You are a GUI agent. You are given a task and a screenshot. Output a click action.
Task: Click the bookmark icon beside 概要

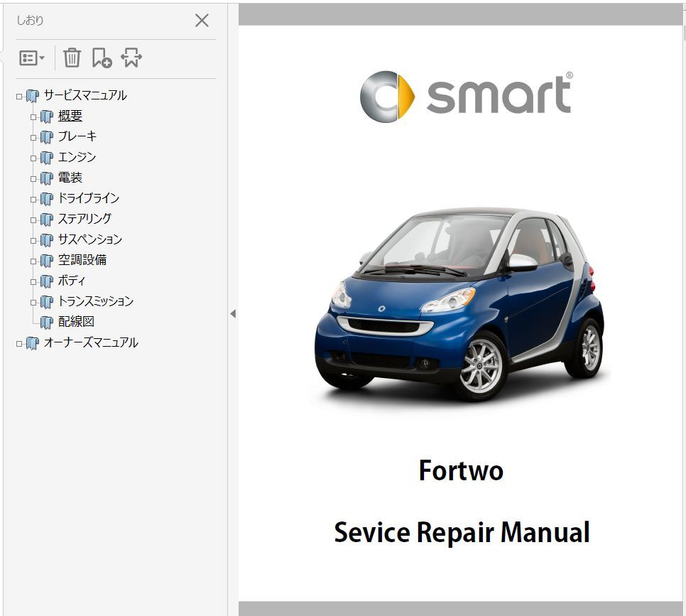point(46,116)
